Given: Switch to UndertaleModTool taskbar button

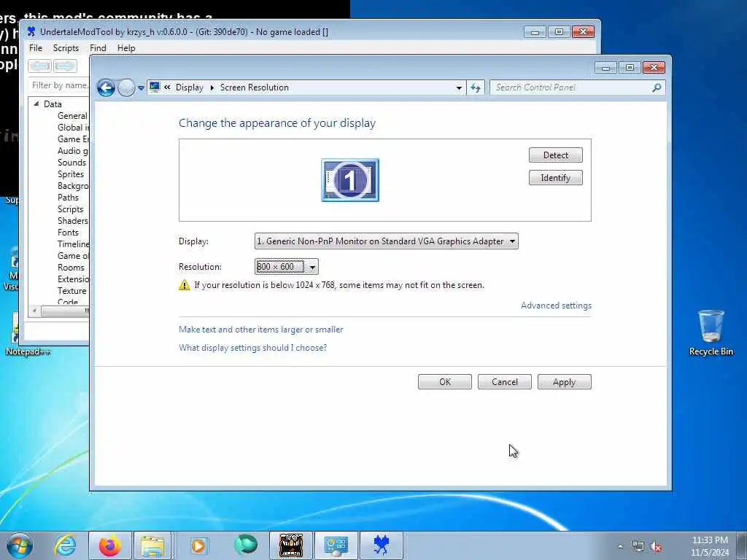Looking at the screenshot, I should pyautogui.click(x=381, y=545).
